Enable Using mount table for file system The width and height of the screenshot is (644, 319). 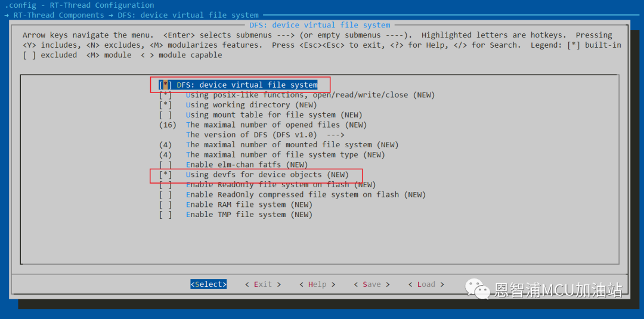(165, 115)
